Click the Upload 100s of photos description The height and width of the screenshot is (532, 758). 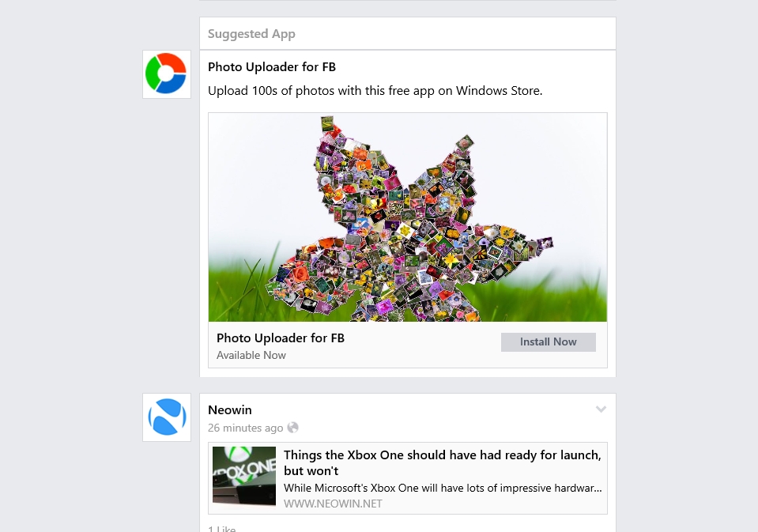pos(375,91)
